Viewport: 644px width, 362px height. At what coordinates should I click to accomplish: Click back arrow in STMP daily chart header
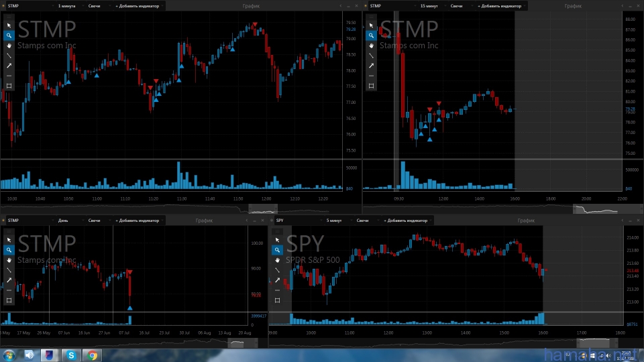(x=246, y=221)
